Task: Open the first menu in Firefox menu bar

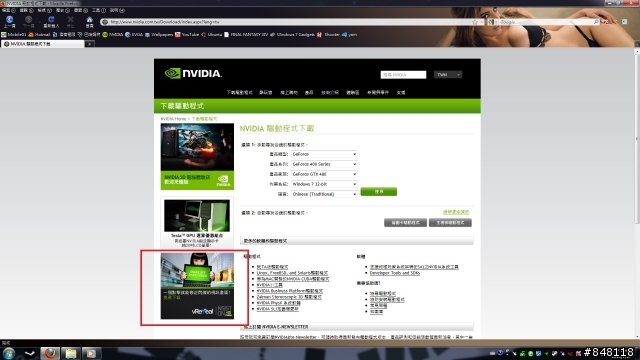Action: pyautogui.click(x=8, y=10)
